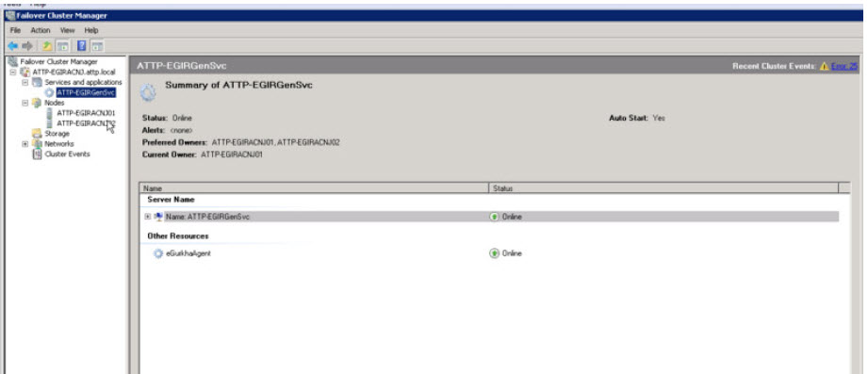Click the Services and applications folder icon
Screen dimensions: 868x374
37,82
